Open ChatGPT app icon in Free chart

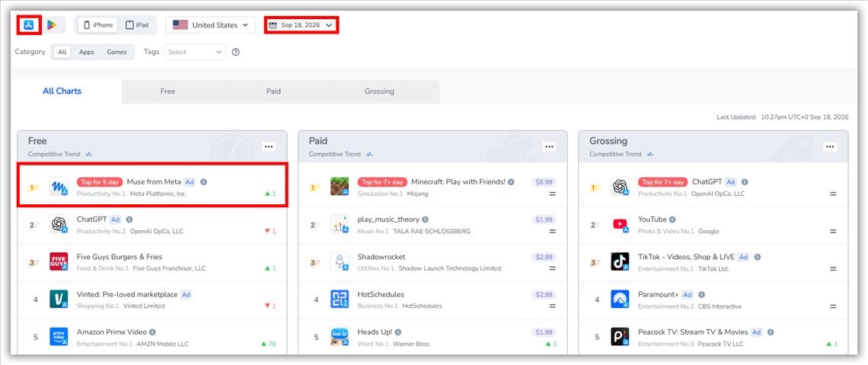[59, 224]
